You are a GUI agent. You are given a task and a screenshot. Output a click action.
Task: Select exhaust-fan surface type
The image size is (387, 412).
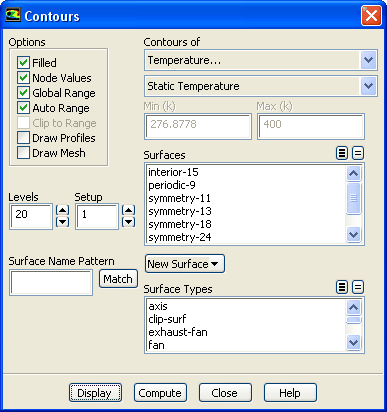pyautogui.click(x=246, y=332)
